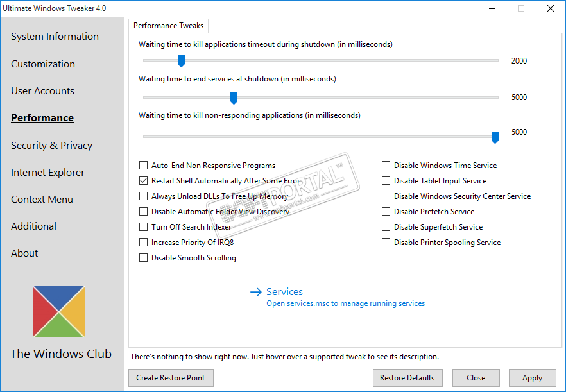Screen dimensions: 566x392
Task: Switch to the Internet Explorer section
Action: (47, 173)
